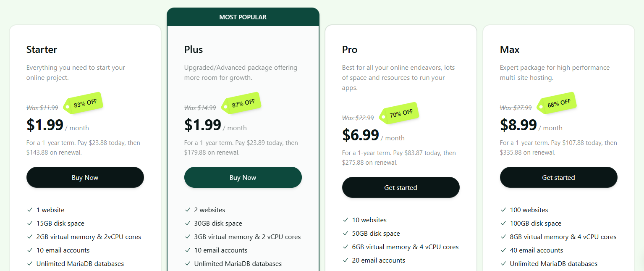
Task: Click the crossed-out Was $22.99 price
Action: [358, 118]
